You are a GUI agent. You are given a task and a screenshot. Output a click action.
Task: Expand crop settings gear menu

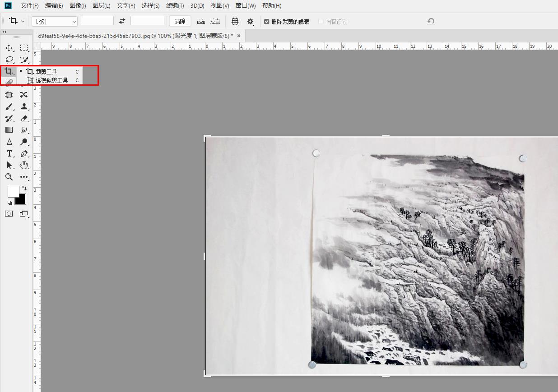250,22
